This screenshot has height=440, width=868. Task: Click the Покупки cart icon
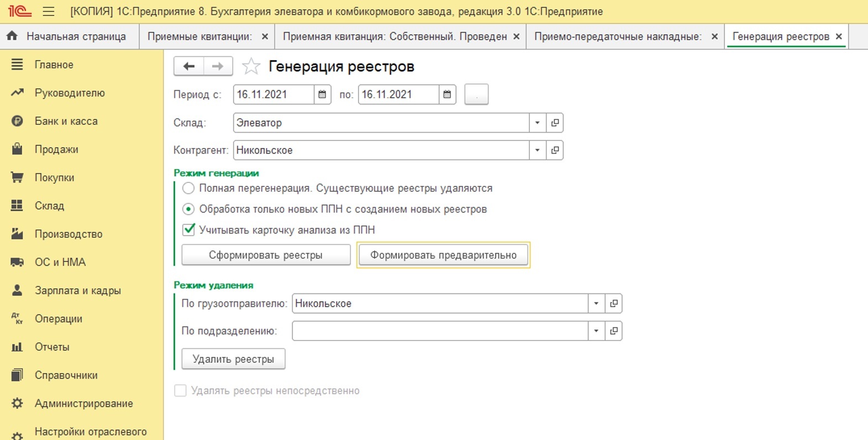point(17,177)
